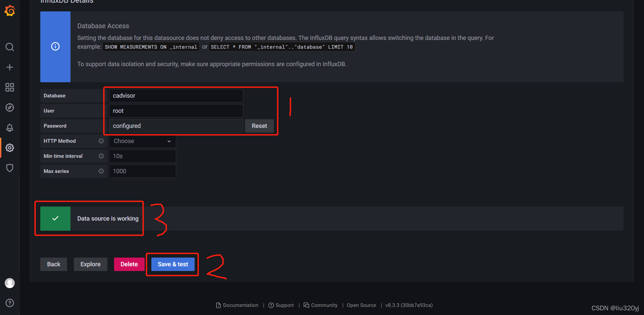
Task: Show Min time interval info icon
Action: tap(101, 156)
